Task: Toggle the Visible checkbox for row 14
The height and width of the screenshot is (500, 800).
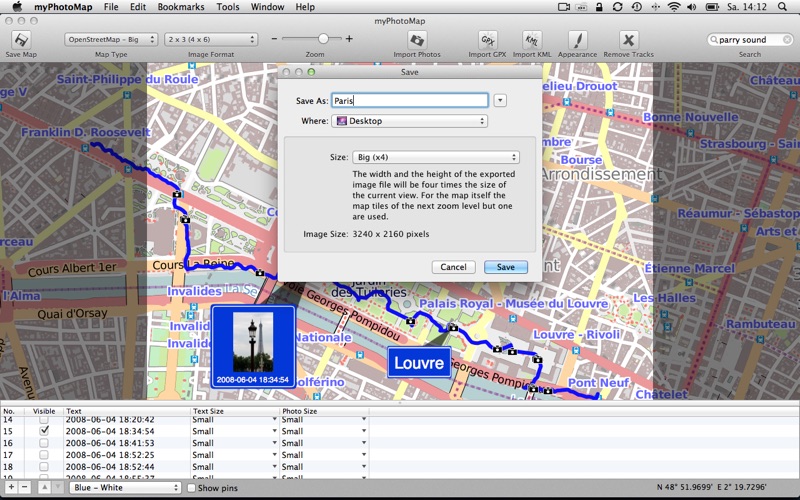Action: 44,419
